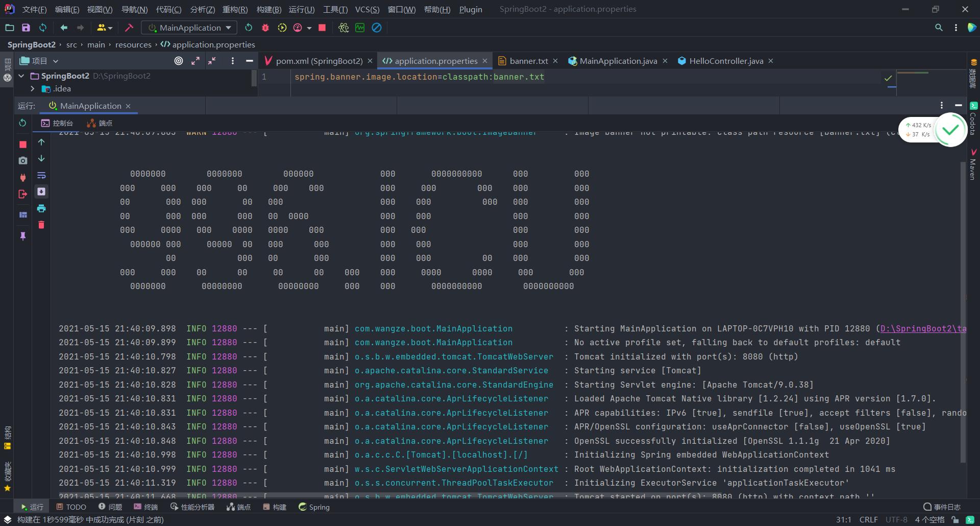The width and height of the screenshot is (980, 526).
Task: Build project with the hammer icon
Action: [129, 28]
